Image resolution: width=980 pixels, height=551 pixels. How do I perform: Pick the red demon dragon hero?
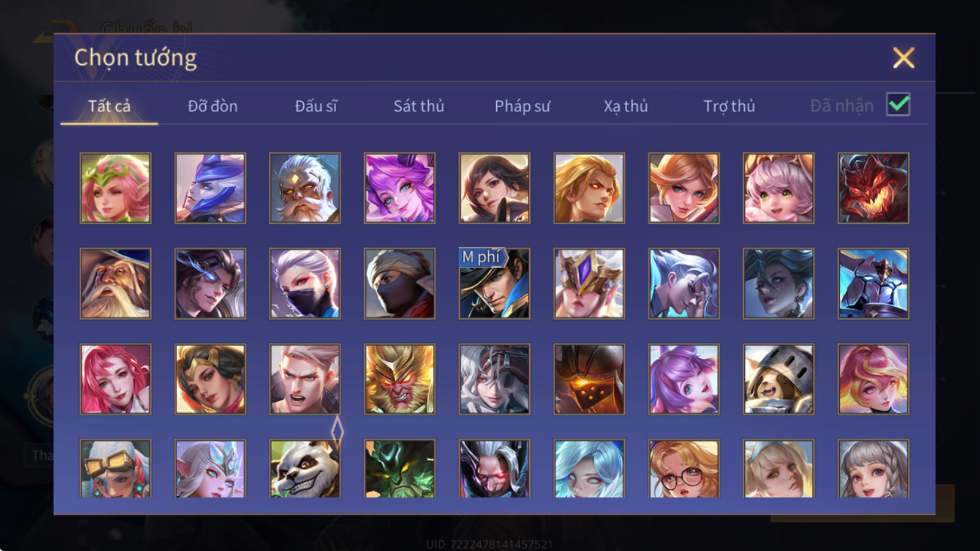coord(873,188)
